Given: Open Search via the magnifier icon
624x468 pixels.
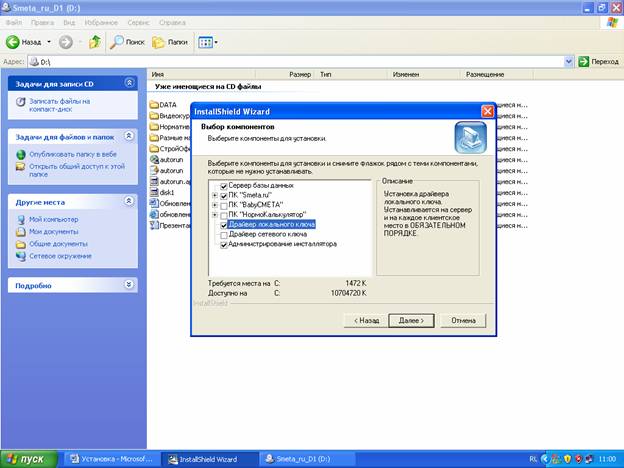Looking at the screenshot, I should point(118,42).
